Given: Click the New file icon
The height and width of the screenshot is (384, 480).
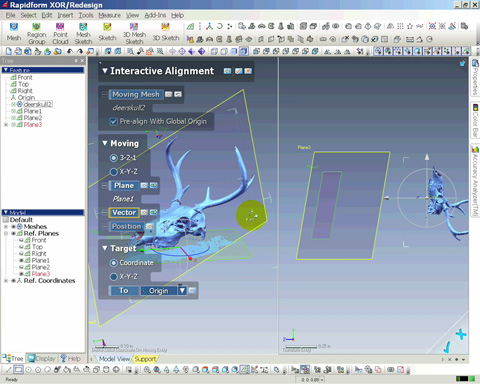Looking at the screenshot, I should (9, 51).
